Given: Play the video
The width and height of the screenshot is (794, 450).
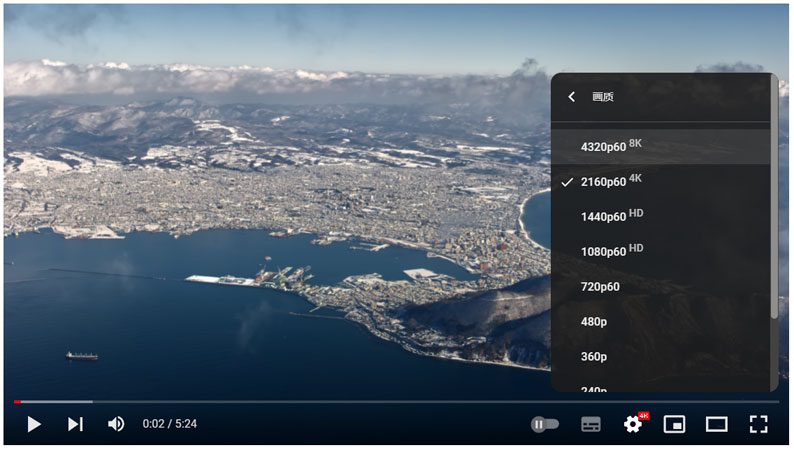Looking at the screenshot, I should tap(34, 424).
